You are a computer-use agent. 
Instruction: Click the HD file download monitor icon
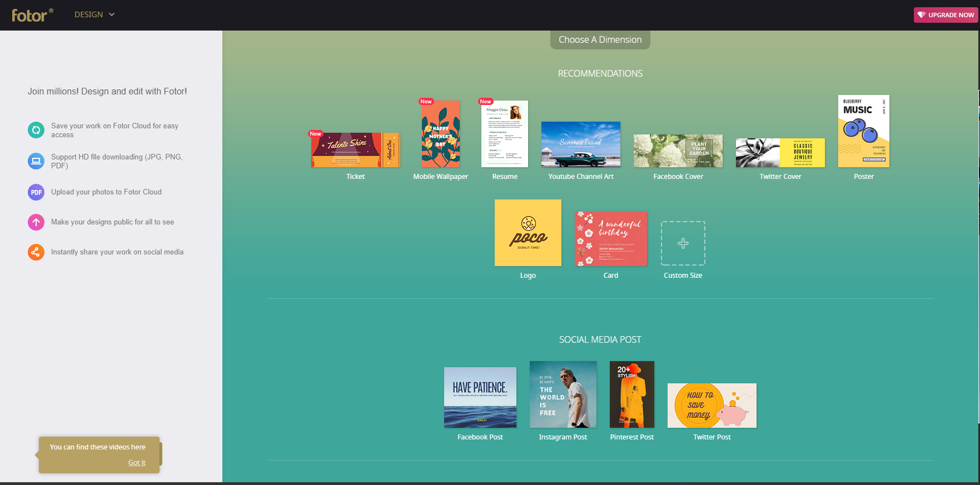[36, 161]
